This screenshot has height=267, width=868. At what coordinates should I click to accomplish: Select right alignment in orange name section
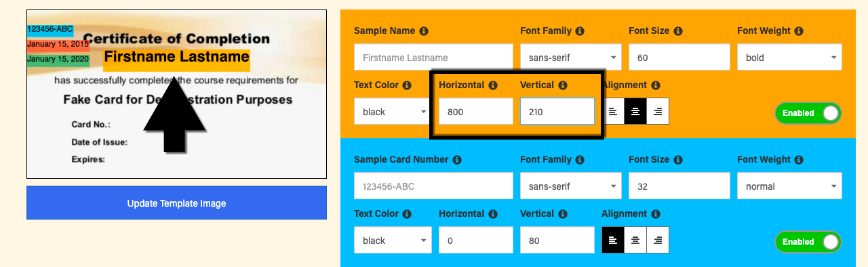pos(658,112)
